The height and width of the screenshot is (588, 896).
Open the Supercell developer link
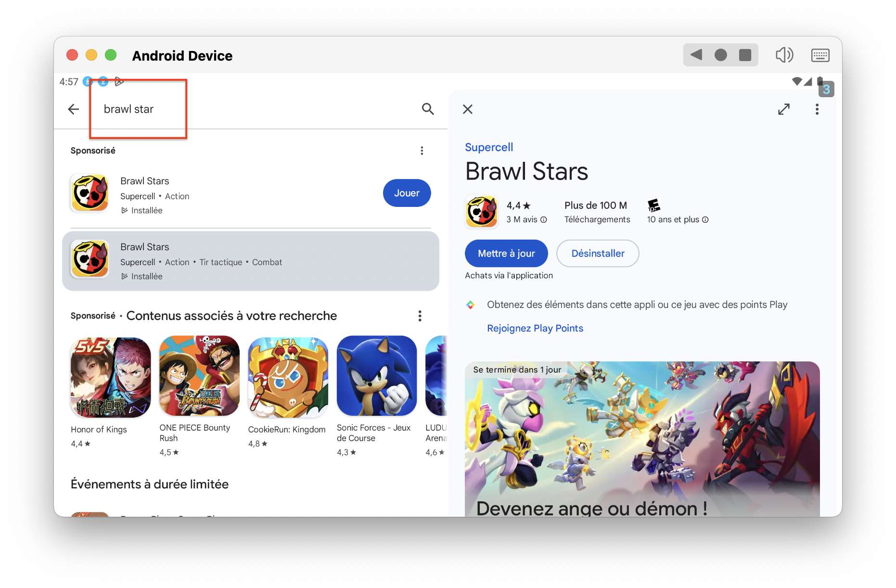click(x=489, y=147)
